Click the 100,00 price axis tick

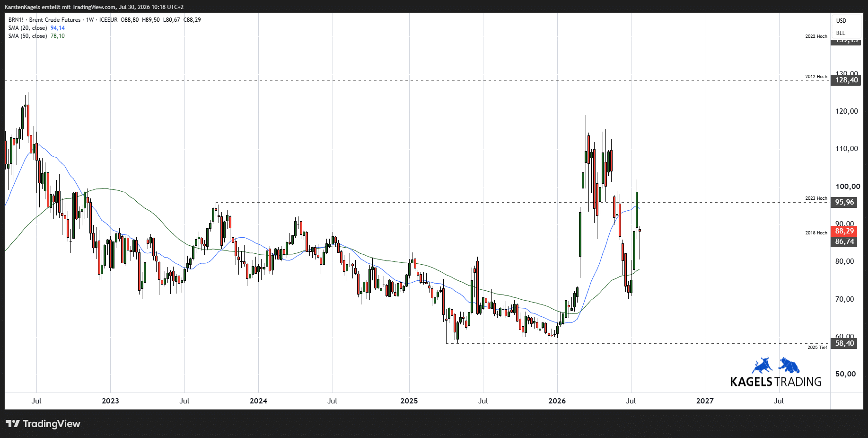click(x=848, y=187)
